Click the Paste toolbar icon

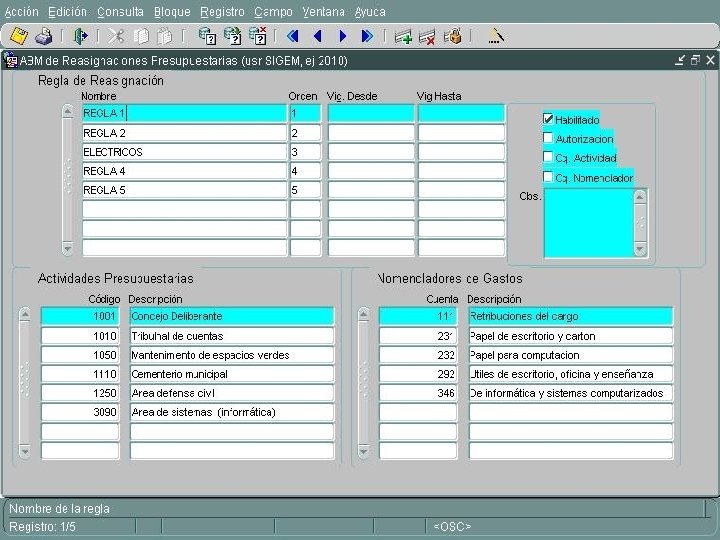point(165,36)
